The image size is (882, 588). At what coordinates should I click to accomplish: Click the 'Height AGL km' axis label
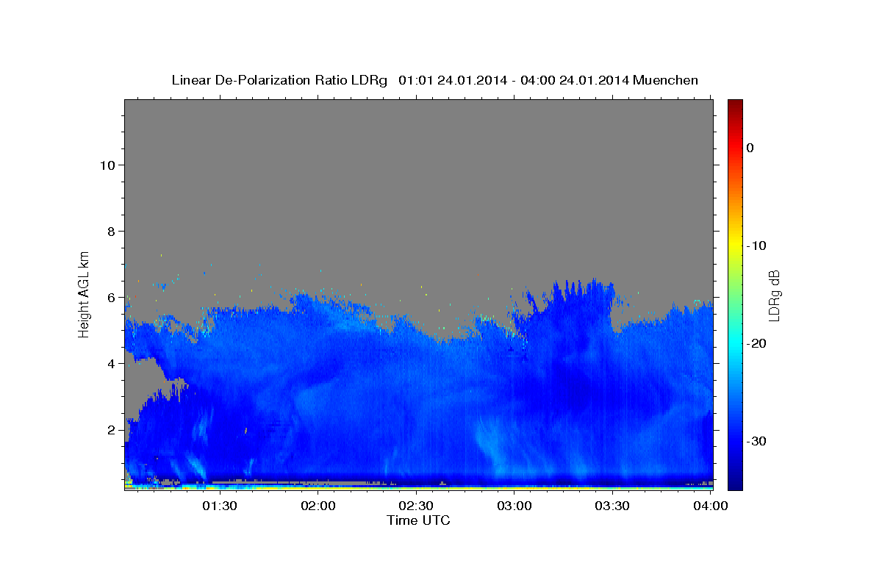(85, 293)
